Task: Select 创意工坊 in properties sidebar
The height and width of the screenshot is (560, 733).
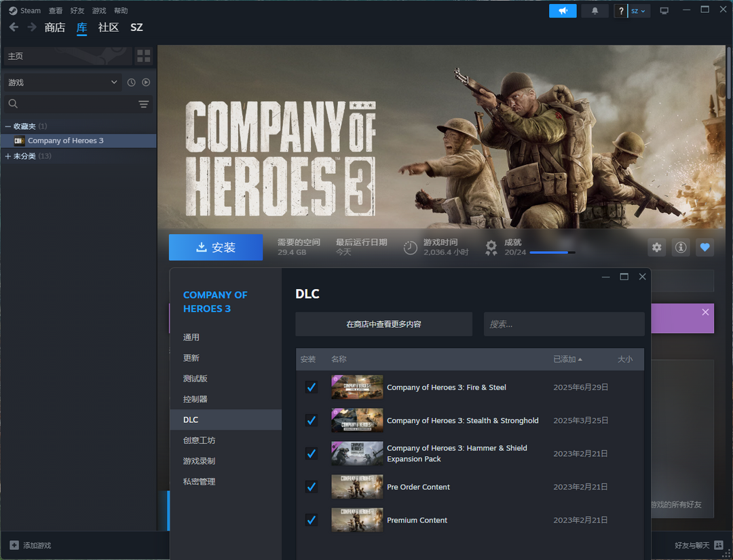Action: (226, 440)
